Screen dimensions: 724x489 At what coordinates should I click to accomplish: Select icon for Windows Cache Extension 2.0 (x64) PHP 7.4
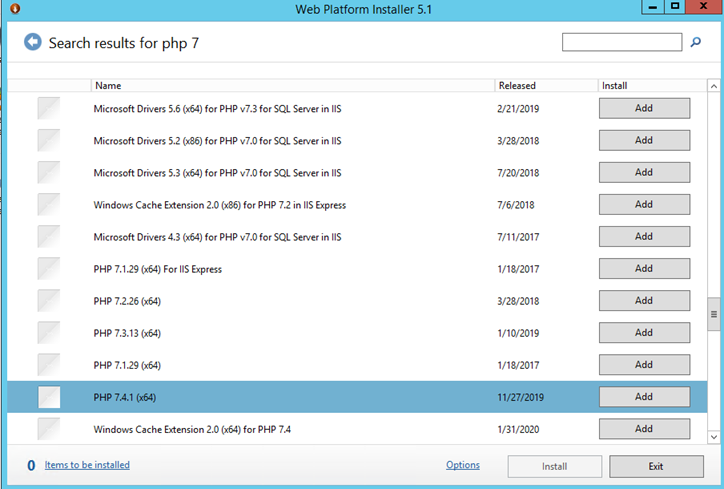point(49,429)
